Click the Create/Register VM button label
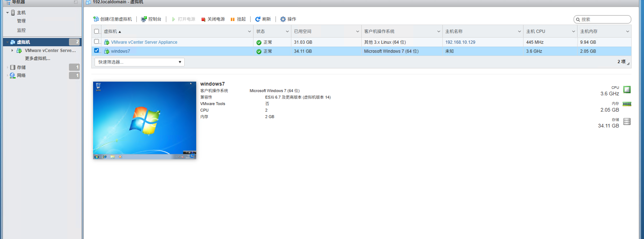 [x=116, y=19]
